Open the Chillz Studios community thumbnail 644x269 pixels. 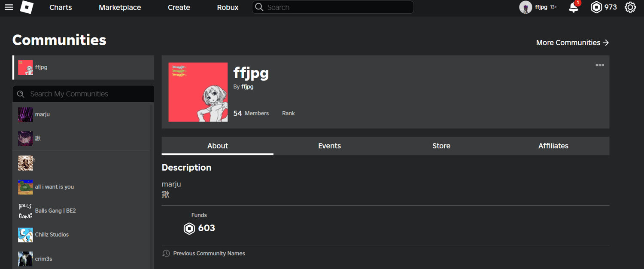25,235
